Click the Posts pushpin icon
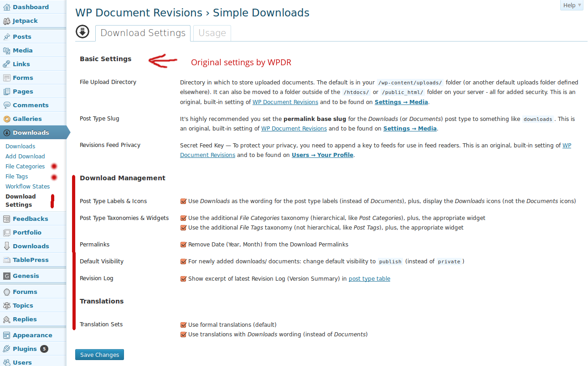588x366 pixels. click(x=7, y=37)
